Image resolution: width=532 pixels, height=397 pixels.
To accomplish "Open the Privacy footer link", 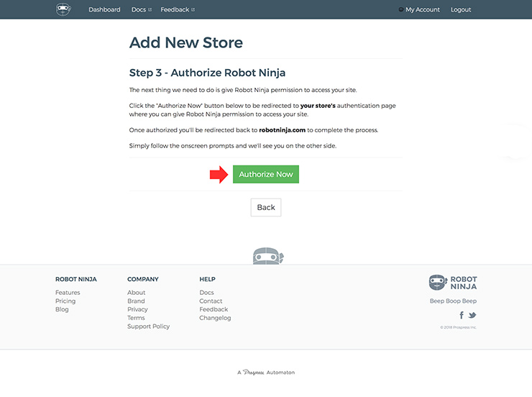I will click(137, 309).
